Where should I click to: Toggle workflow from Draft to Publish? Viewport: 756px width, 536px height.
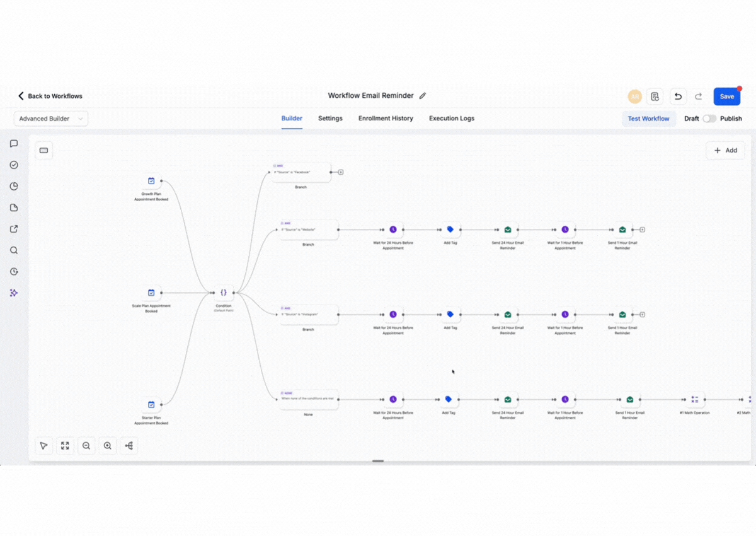point(709,119)
